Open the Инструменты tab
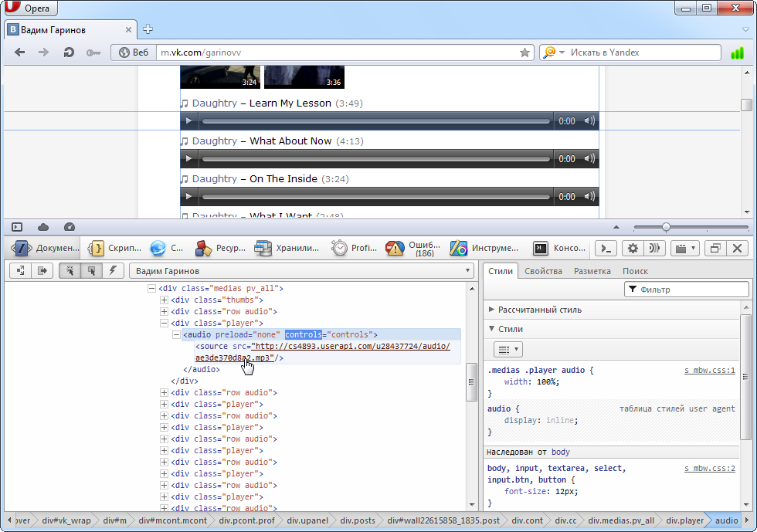Viewport: 757px width, 532px height. (x=484, y=248)
